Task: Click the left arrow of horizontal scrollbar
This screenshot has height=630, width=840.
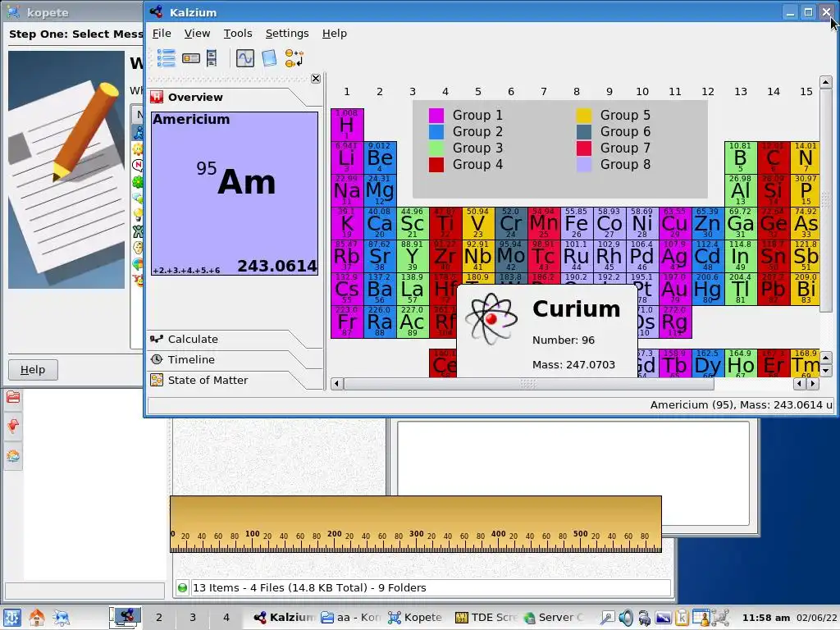Action: coord(337,384)
